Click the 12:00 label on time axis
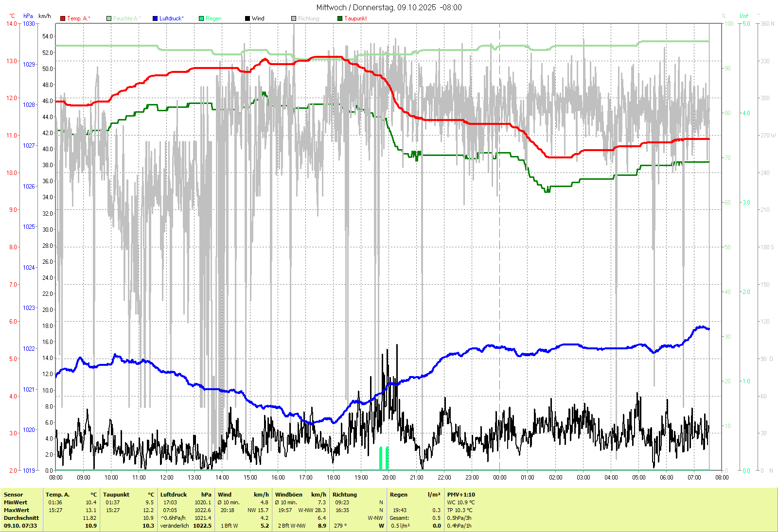The width and height of the screenshot is (778, 532). 167,478
